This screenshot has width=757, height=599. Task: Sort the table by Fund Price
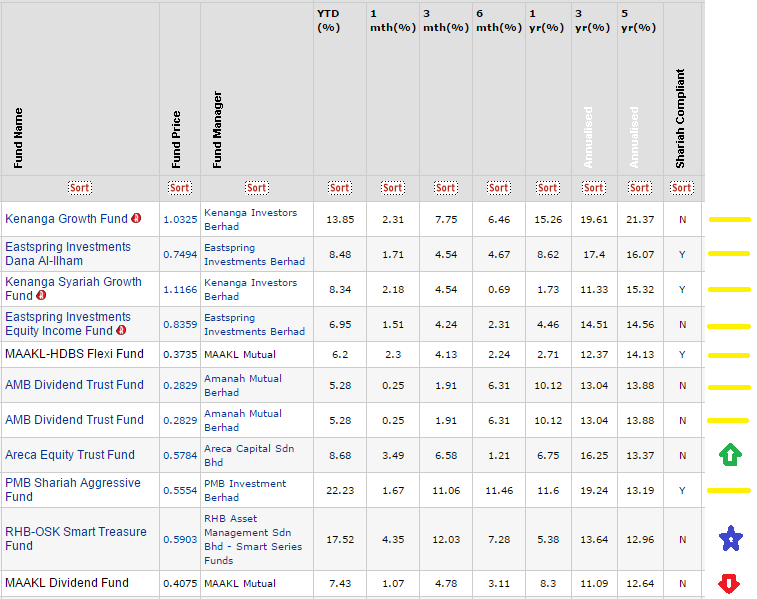point(180,188)
